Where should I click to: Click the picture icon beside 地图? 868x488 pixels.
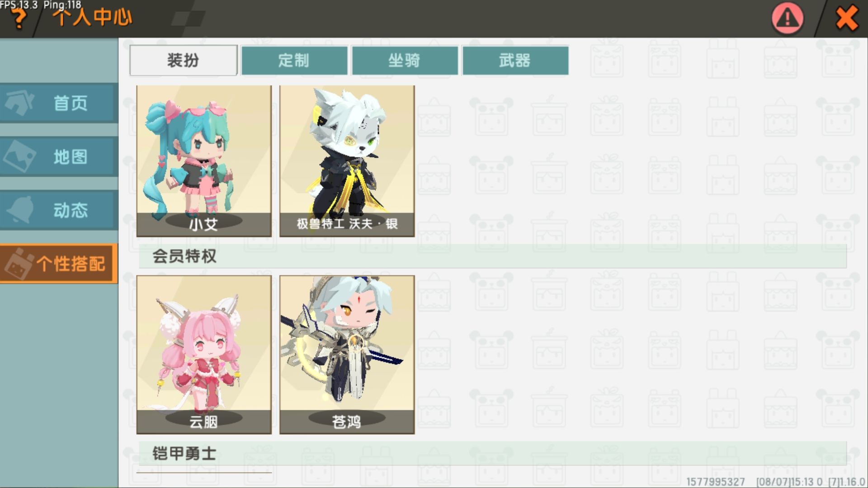click(x=19, y=156)
